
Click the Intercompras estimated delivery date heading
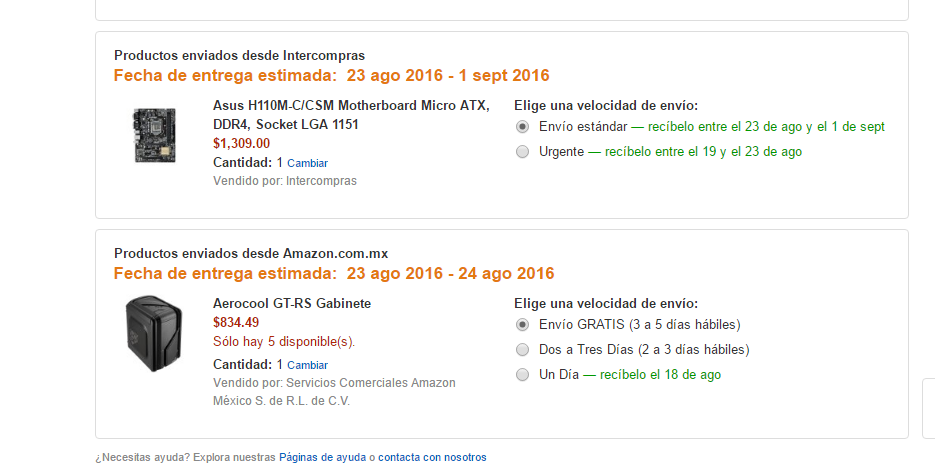[x=331, y=75]
